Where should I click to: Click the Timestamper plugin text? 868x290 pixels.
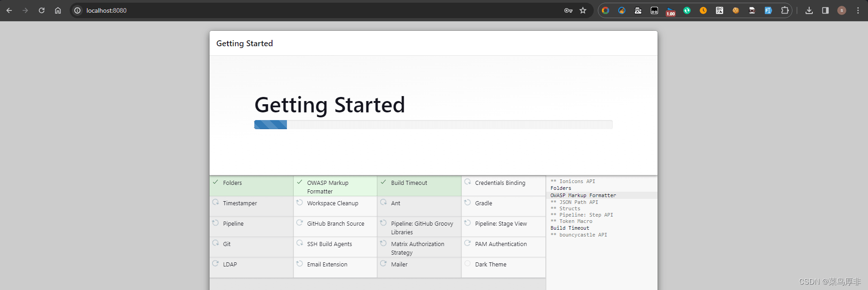pyautogui.click(x=240, y=203)
